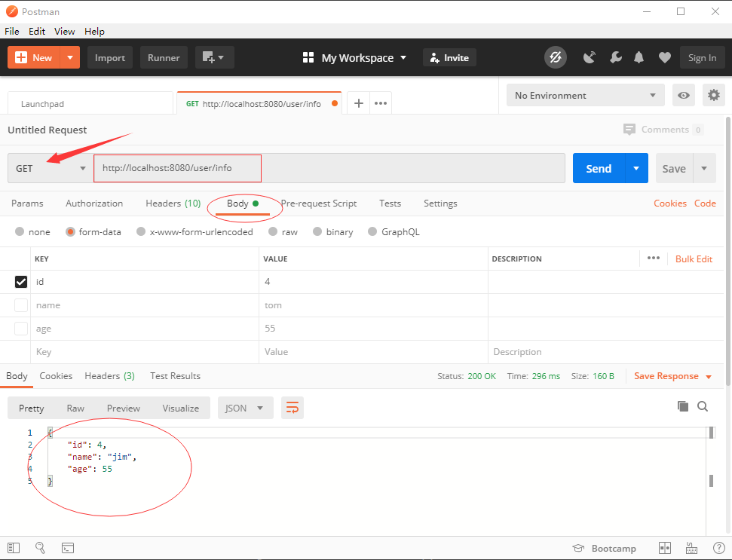Open response Cookies tab

(56, 376)
